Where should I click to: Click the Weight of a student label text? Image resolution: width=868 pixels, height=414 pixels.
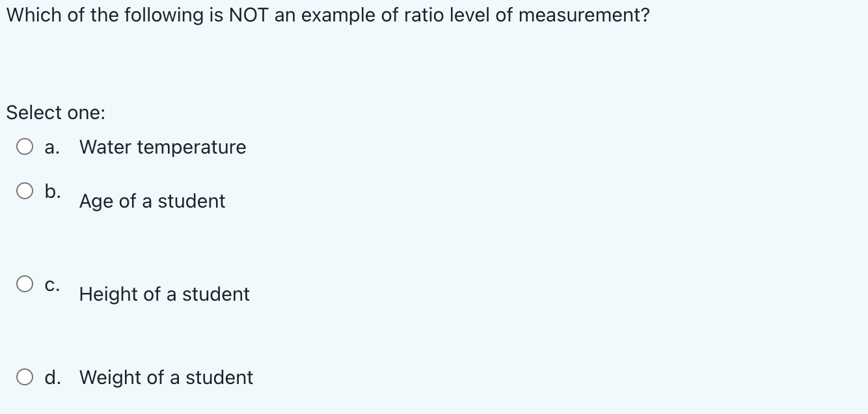165,378
